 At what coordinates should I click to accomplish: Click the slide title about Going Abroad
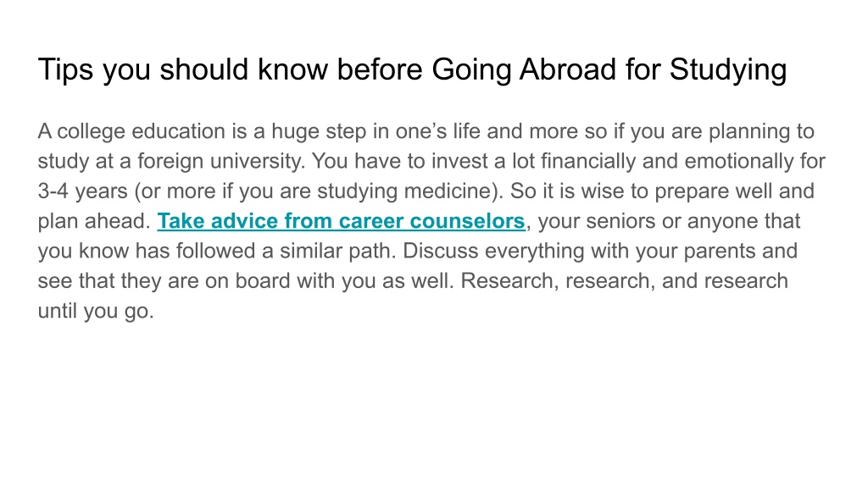pos(413,69)
